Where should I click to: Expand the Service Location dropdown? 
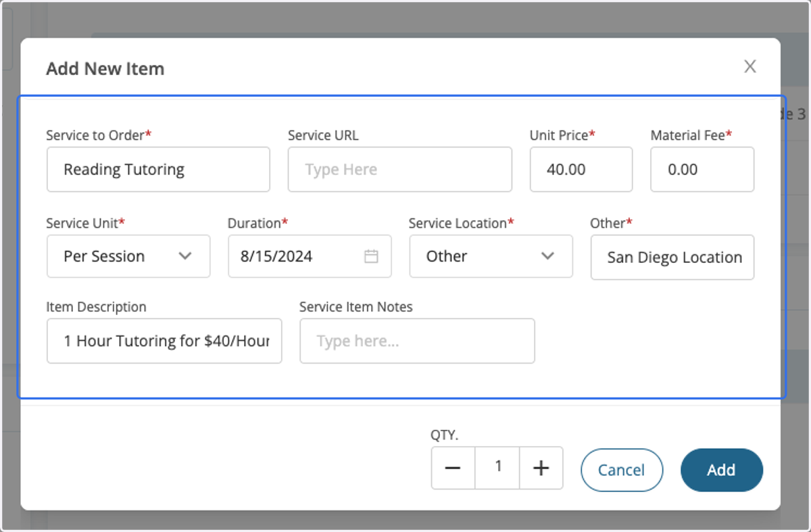[491, 256]
